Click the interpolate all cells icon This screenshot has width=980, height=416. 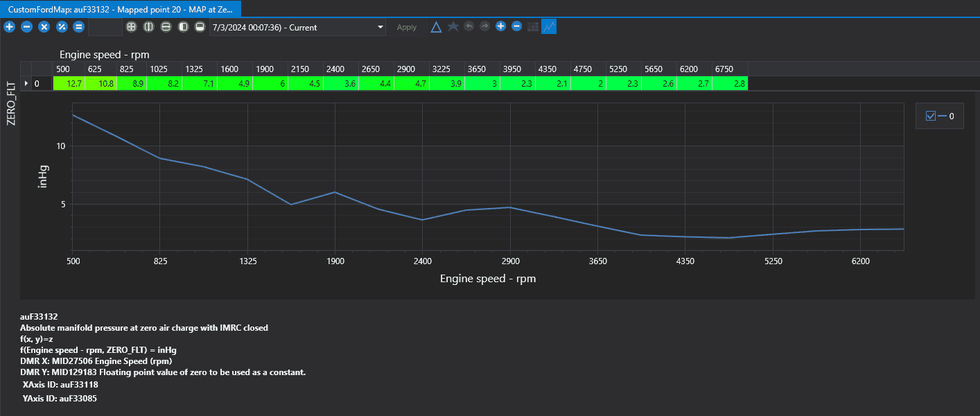pyautogui.click(x=131, y=27)
